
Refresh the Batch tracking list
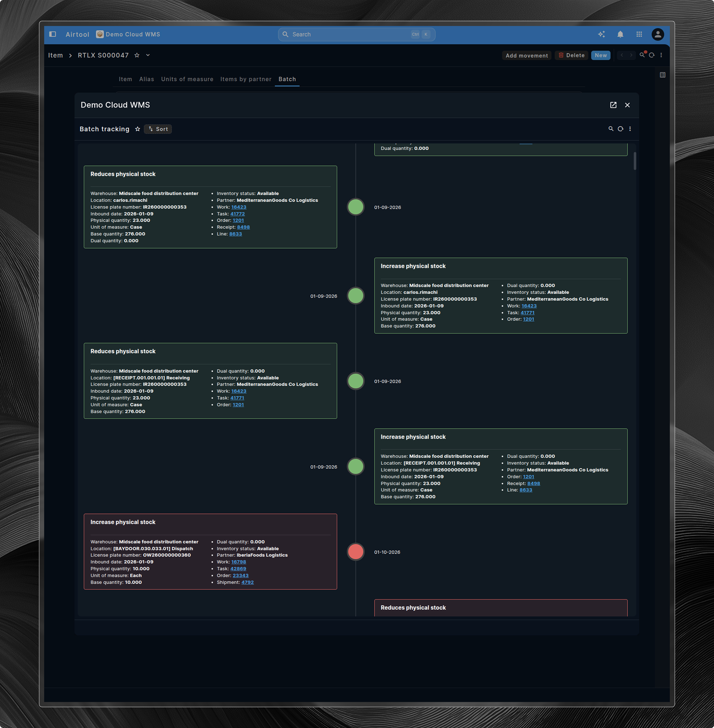point(621,129)
